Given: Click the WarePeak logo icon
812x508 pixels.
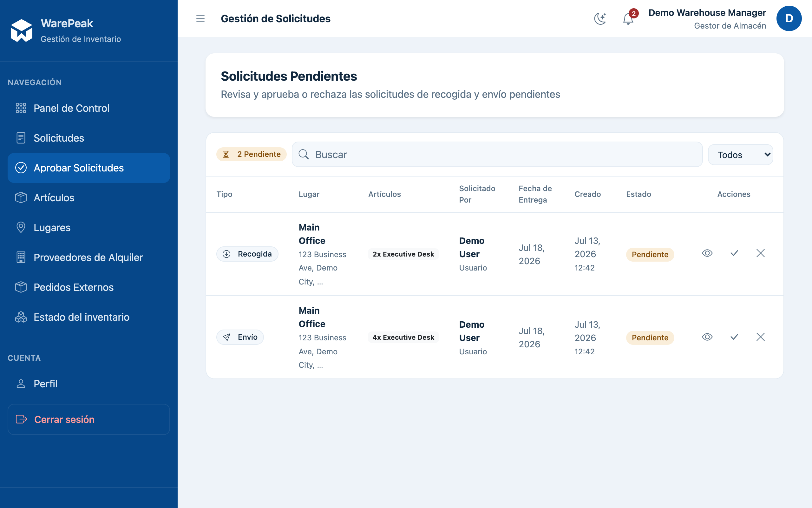Looking at the screenshot, I should [22, 30].
